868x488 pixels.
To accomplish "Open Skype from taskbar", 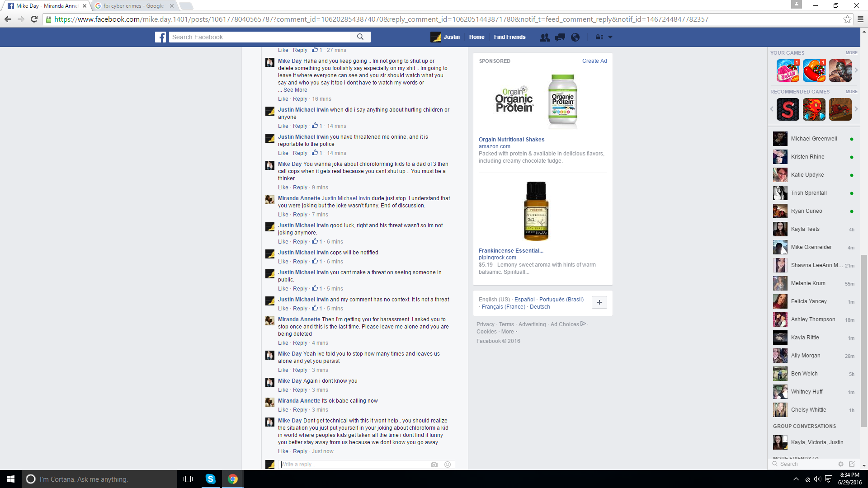I will coord(211,479).
